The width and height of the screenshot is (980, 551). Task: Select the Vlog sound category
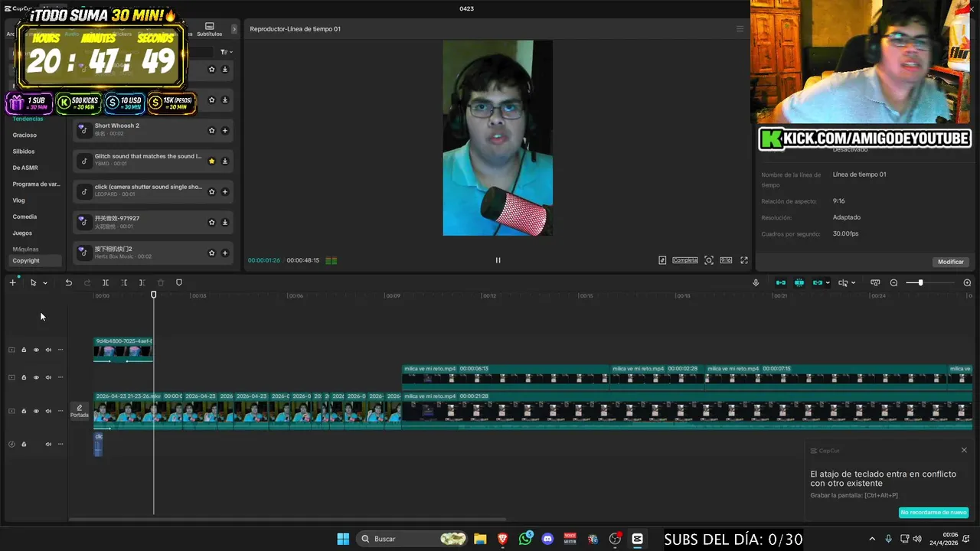[18, 201]
